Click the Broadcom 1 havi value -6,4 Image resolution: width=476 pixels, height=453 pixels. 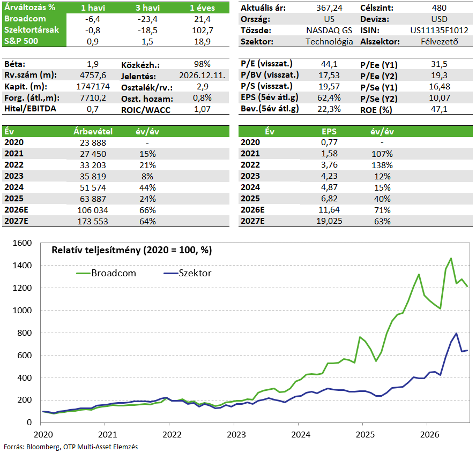(93, 19)
